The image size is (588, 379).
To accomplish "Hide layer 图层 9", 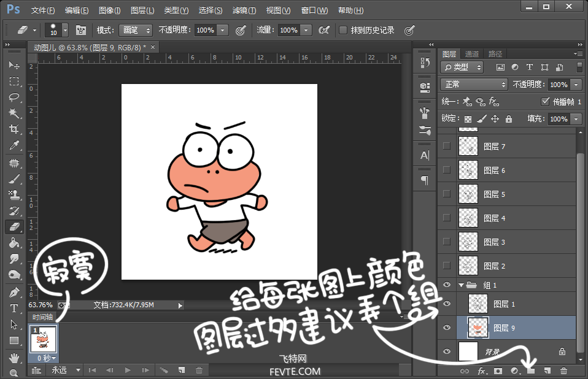I will coord(447,327).
